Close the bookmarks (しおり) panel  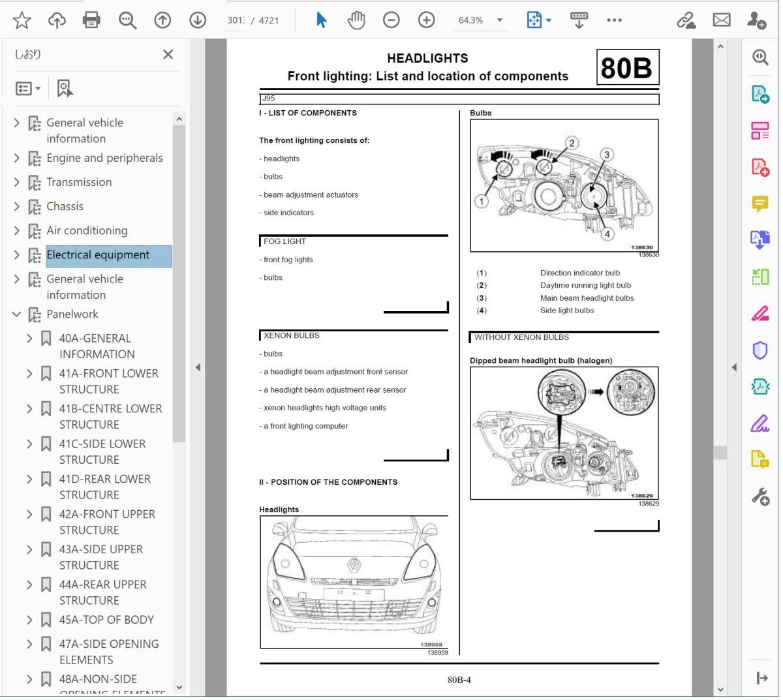(168, 54)
